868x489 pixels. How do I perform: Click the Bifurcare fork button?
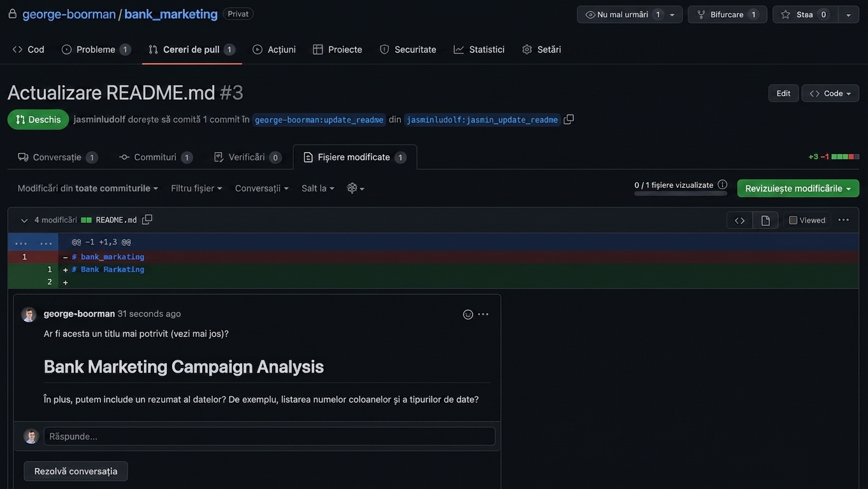[x=727, y=15]
